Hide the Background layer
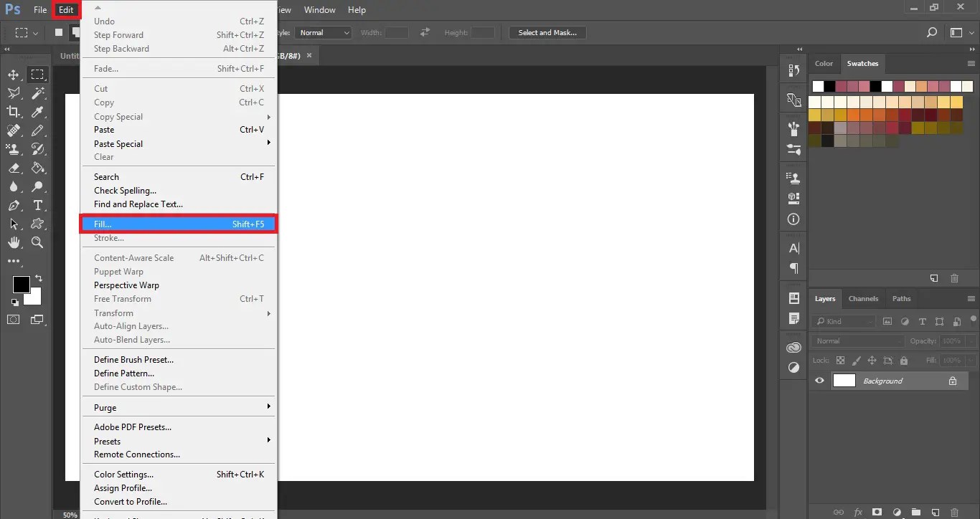980x519 pixels. (x=819, y=381)
